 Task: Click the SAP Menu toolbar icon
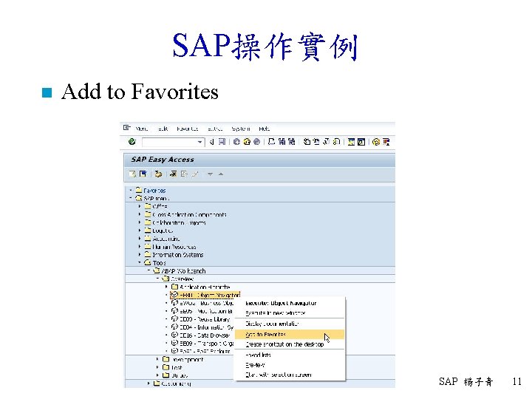(x=143, y=174)
